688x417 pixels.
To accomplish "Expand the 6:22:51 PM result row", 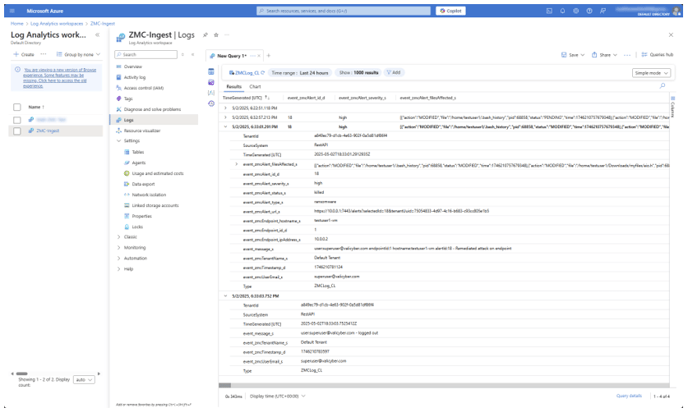I will coord(226,108).
